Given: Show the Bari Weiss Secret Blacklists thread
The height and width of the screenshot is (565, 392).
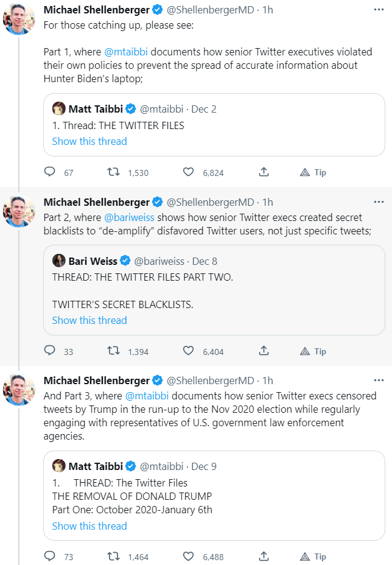Looking at the screenshot, I should point(89,320).
